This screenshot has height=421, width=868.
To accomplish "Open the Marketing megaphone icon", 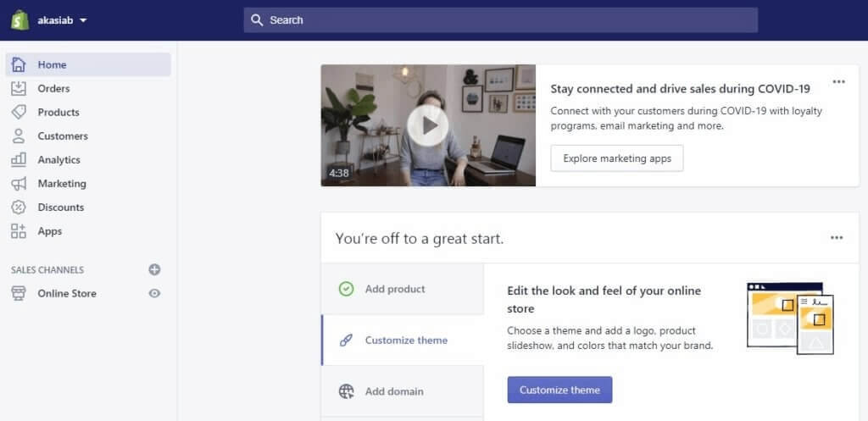I will pos(19,184).
